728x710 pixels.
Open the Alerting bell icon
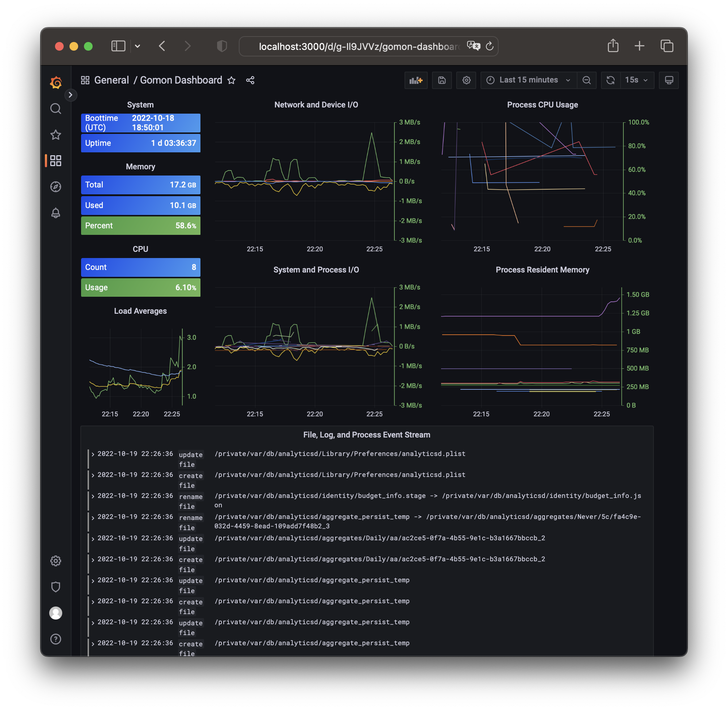pyautogui.click(x=56, y=212)
